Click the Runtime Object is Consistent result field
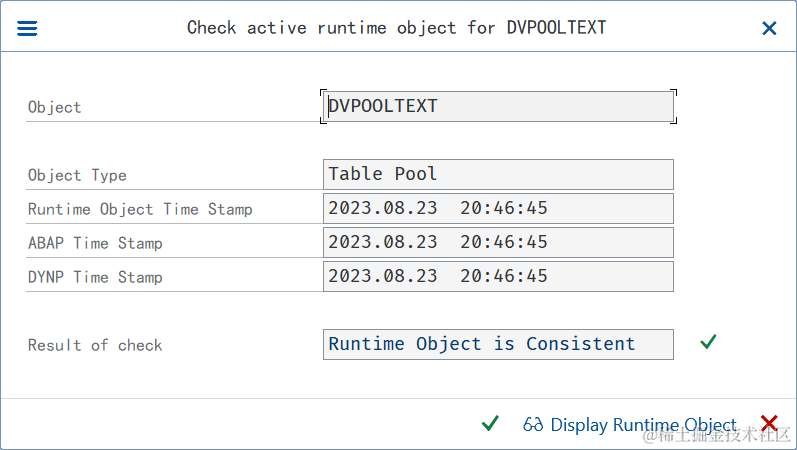 point(498,344)
